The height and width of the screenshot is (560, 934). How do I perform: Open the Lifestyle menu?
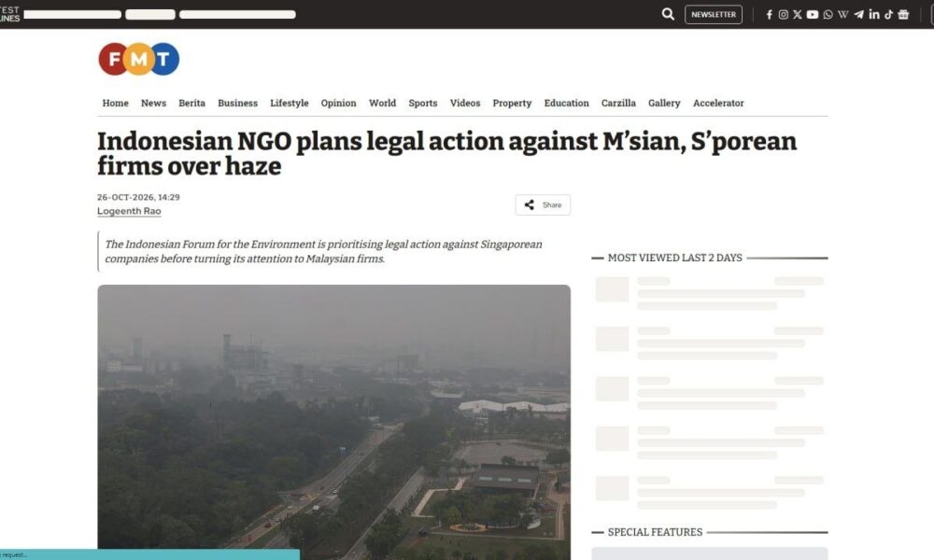point(290,103)
